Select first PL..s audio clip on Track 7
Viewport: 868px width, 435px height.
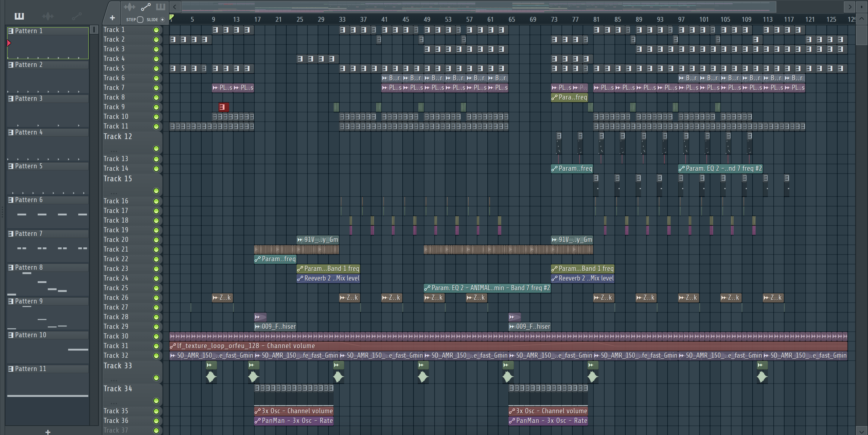(222, 88)
